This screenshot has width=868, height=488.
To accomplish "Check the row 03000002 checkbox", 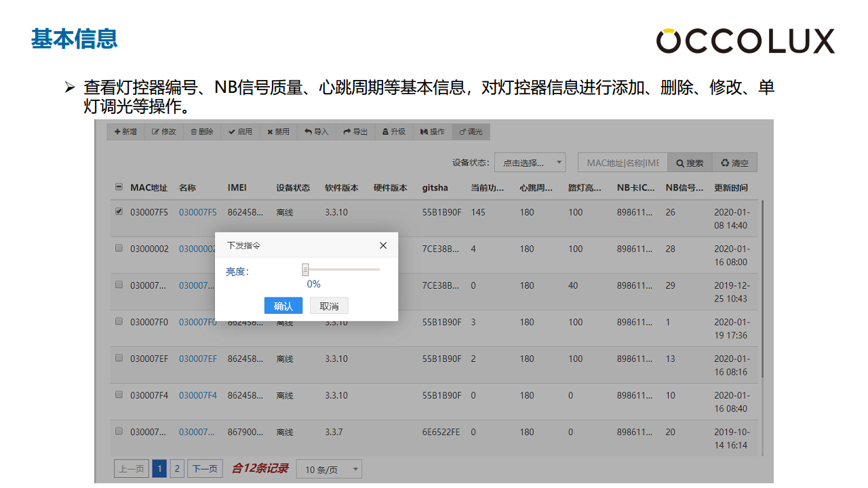I will coord(119,248).
